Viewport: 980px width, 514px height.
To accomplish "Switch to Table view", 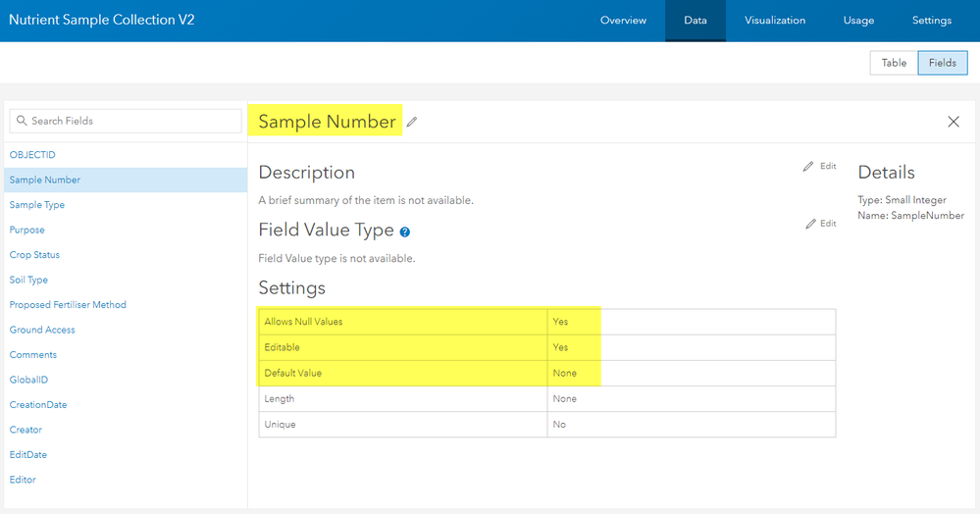I will [x=894, y=63].
